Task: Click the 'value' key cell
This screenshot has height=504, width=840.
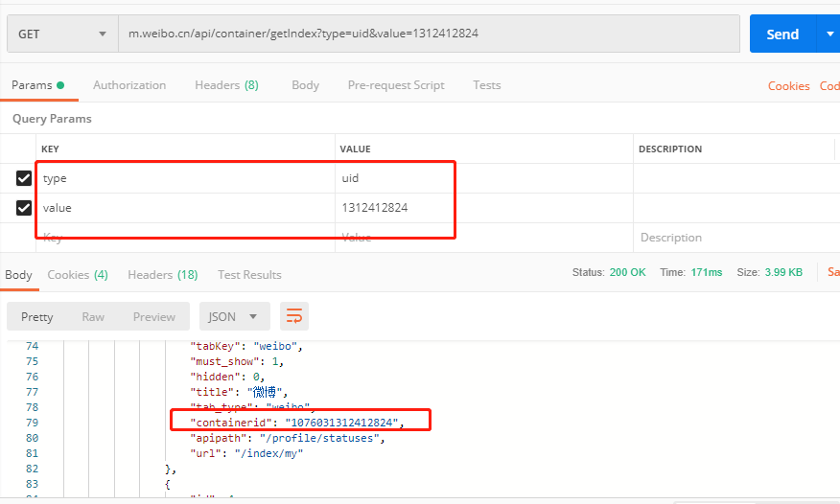Action: (185, 208)
